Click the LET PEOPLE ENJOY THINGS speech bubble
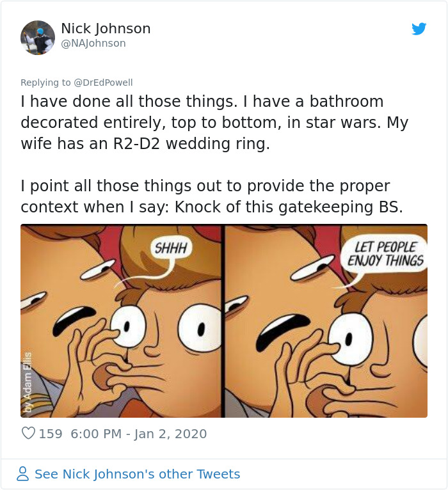Viewport: 448px width, 490px height. (385, 254)
